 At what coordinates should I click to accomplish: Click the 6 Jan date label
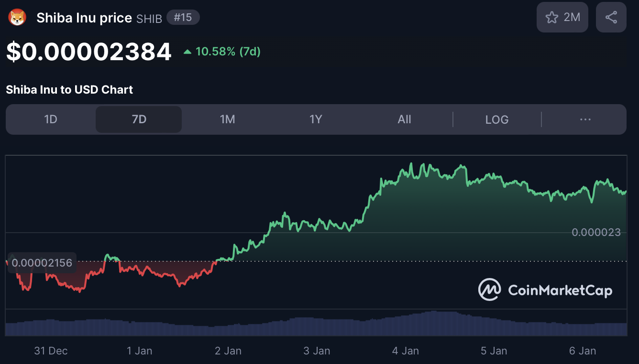[583, 351]
